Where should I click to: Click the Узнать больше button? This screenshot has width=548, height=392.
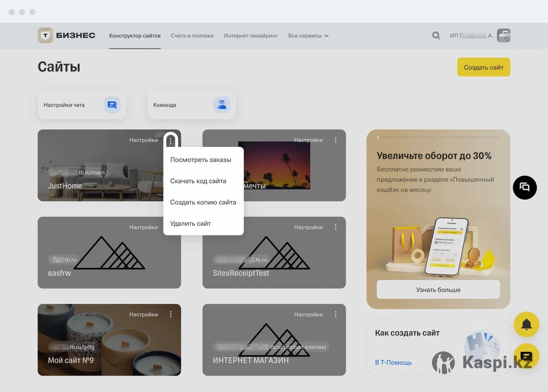[438, 290]
